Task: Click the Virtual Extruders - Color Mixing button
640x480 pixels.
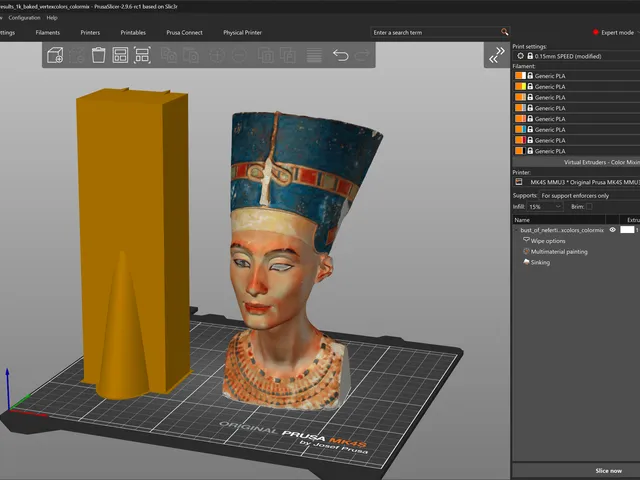Action: point(577,162)
